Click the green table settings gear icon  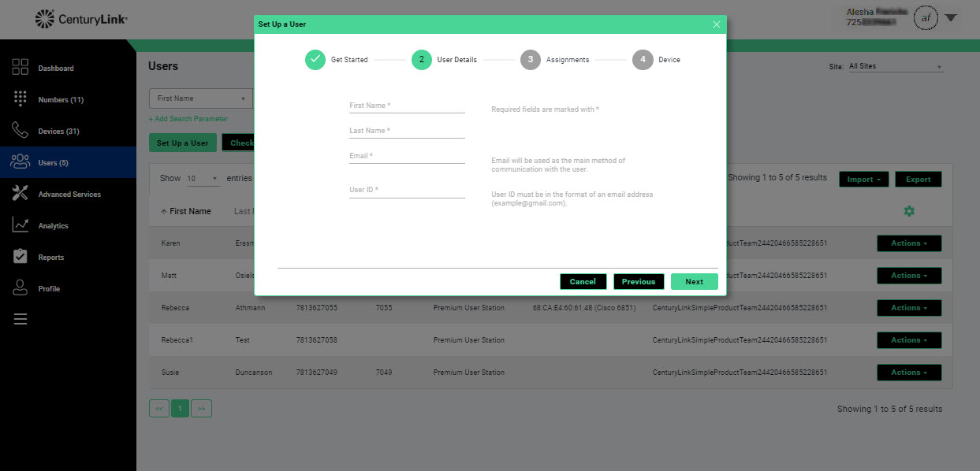pos(909,211)
